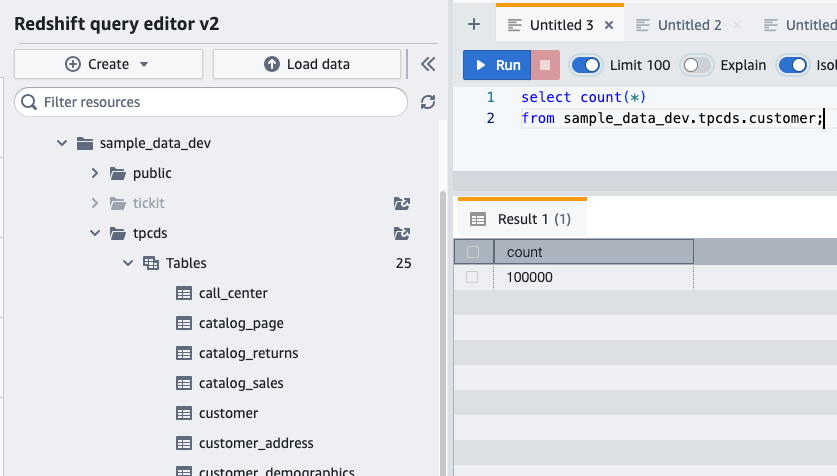837x476 pixels.
Task: Click the 100000 result cell
Action: [594, 277]
